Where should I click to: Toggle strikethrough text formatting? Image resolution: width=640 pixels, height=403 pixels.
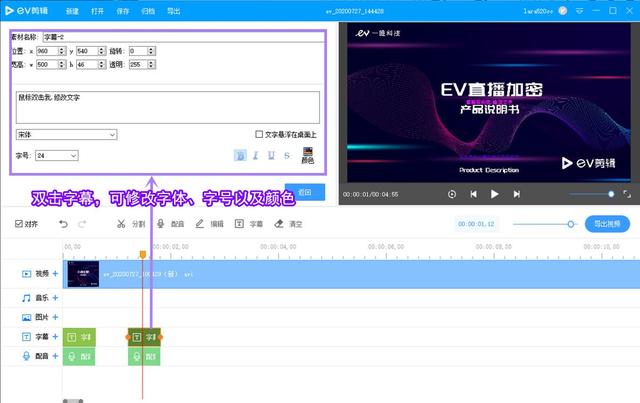pyautogui.click(x=287, y=155)
